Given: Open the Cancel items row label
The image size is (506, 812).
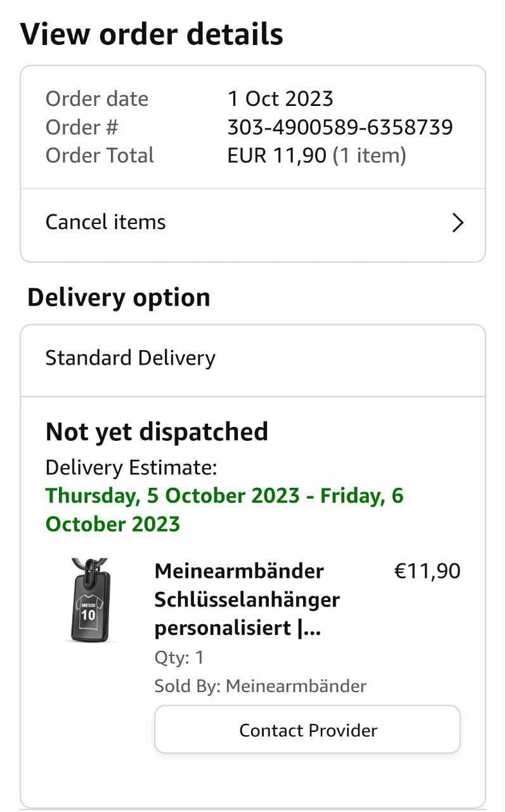Looking at the screenshot, I should coord(106,222).
